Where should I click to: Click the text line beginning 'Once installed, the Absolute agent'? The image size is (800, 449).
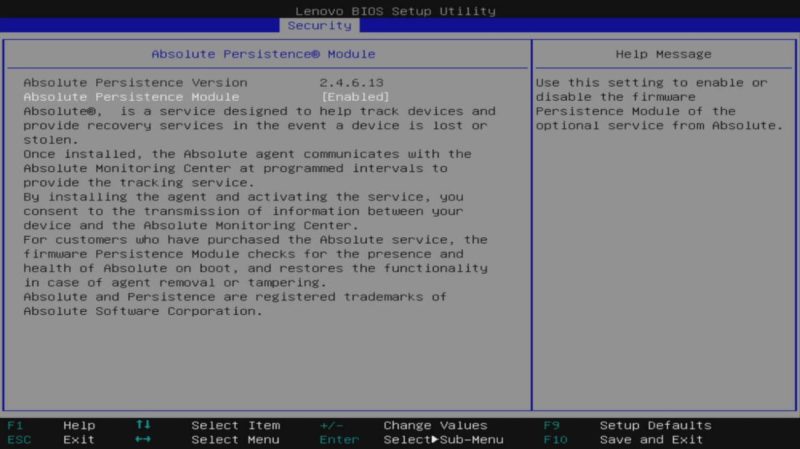click(247, 154)
